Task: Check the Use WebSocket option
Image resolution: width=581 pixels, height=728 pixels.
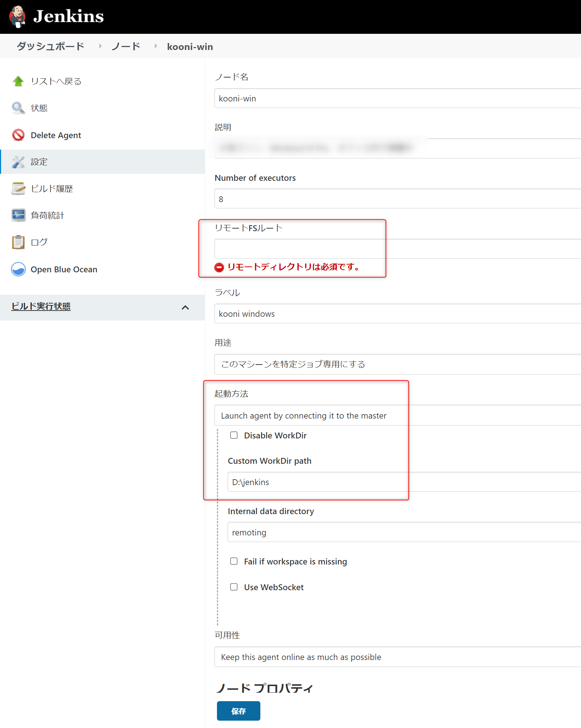Action: 234,587
